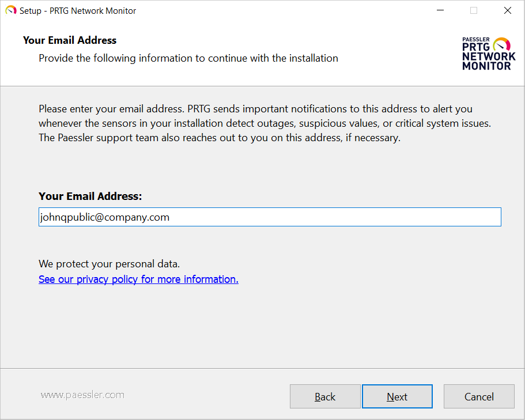Click the "Your Email Address:" field label

click(x=90, y=196)
